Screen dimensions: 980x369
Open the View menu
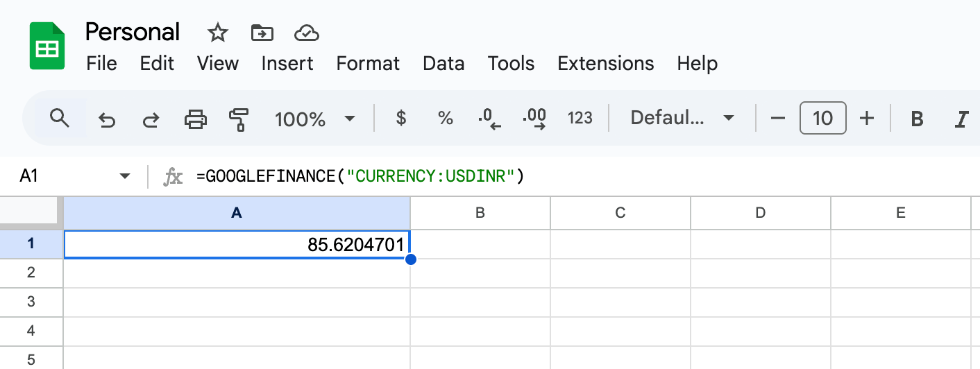(217, 64)
